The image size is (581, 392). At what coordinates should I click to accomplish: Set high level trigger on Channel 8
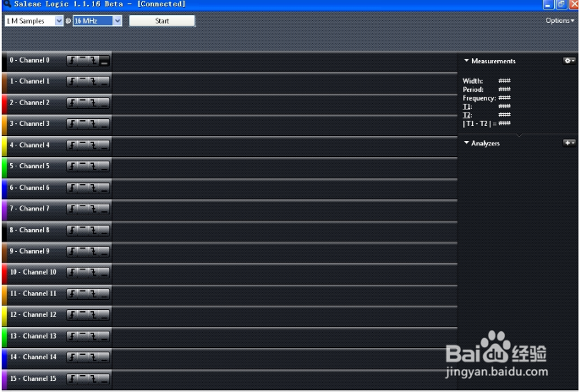[x=83, y=231]
